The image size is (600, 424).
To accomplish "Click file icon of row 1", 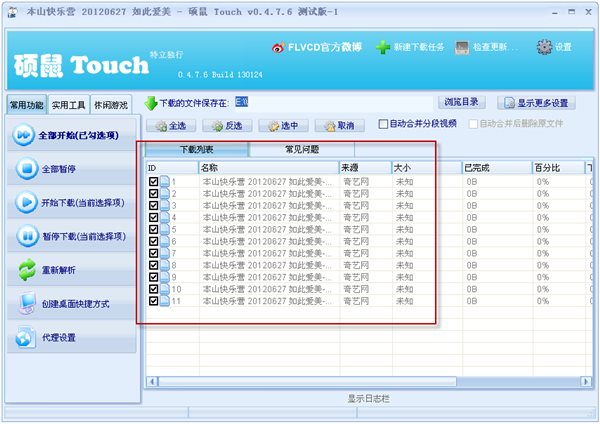I will pos(165,181).
